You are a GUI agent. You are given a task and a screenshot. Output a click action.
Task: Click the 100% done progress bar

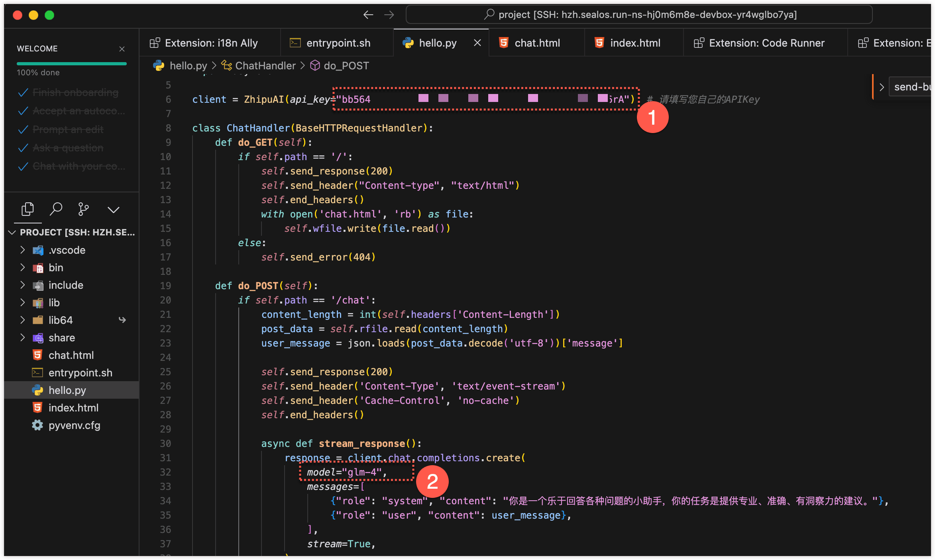coord(71,63)
